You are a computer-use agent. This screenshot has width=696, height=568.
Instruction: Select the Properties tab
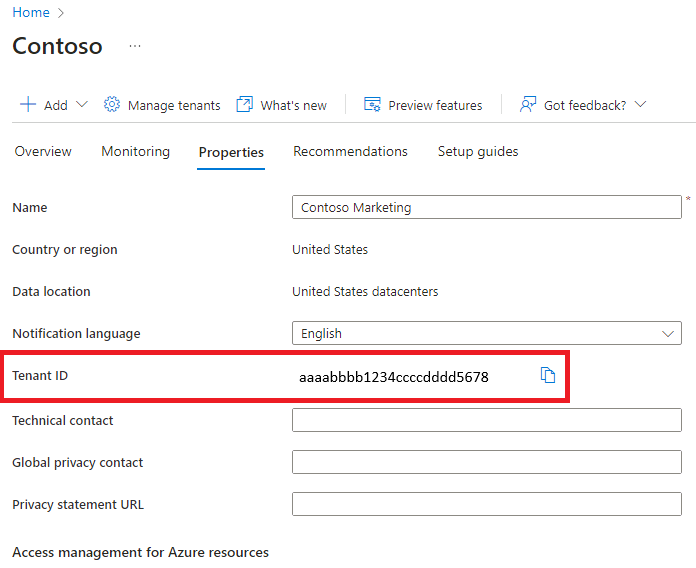pyautogui.click(x=231, y=153)
